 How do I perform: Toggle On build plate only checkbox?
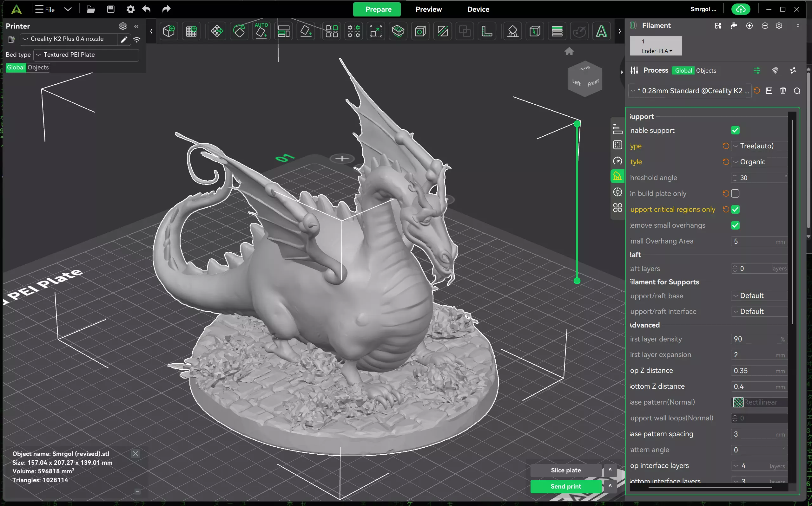(735, 193)
